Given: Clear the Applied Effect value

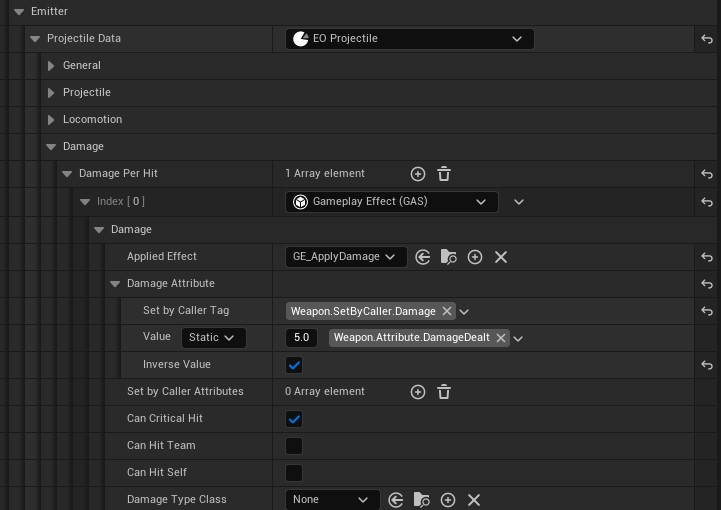Looking at the screenshot, I should tap(501, 257).
